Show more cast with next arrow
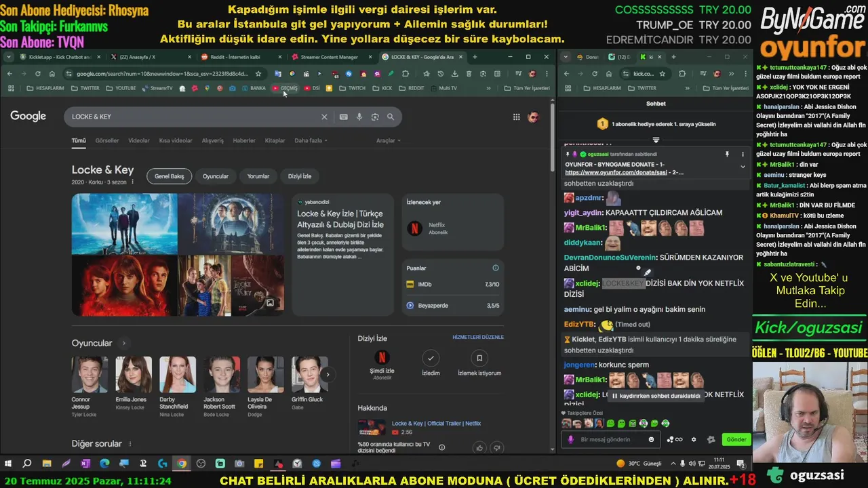 click(x=328, y=374)
